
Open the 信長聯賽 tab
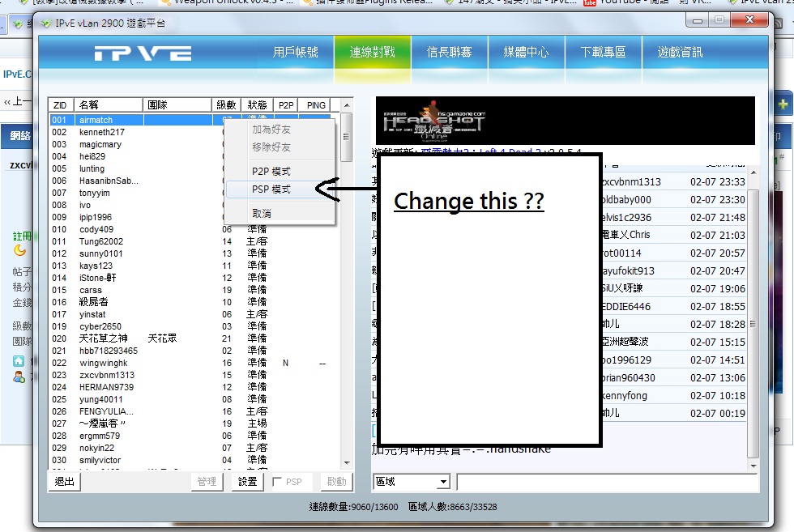tap(449, 52)
